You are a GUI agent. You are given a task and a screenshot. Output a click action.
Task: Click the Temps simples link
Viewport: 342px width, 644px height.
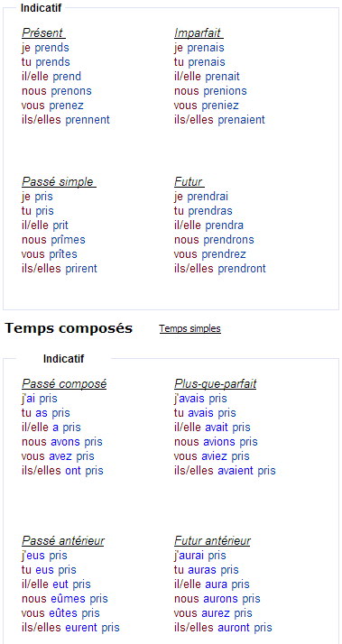[x=189, y=328]
